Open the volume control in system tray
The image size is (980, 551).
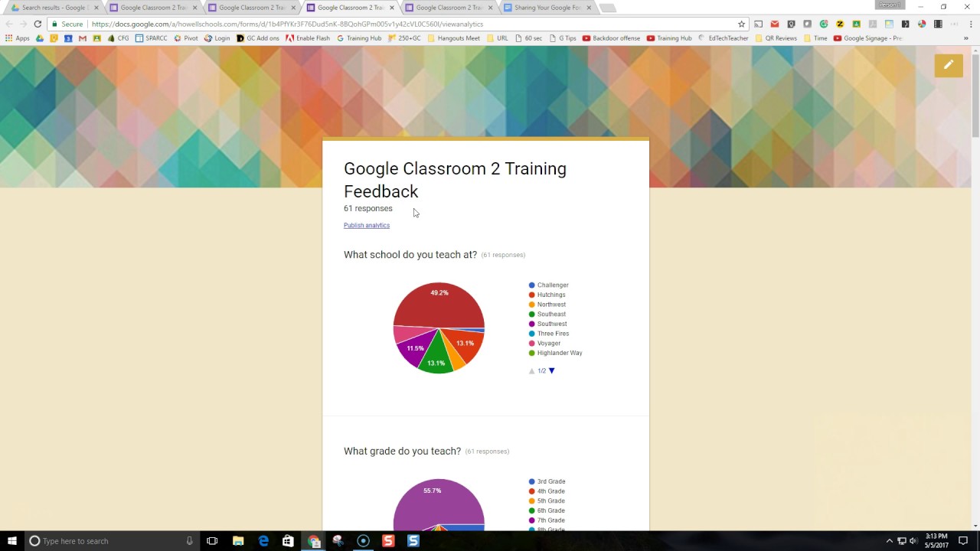913,541
